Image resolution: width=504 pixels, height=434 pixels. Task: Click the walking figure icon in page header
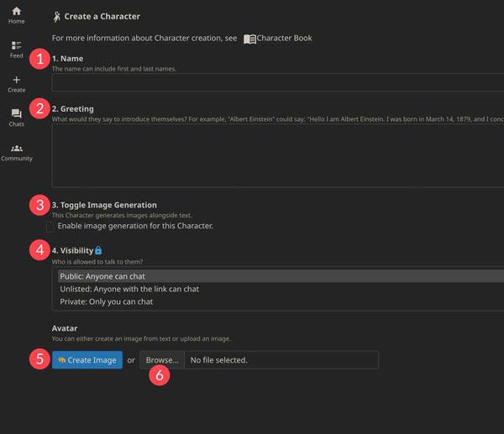point(57,16)
